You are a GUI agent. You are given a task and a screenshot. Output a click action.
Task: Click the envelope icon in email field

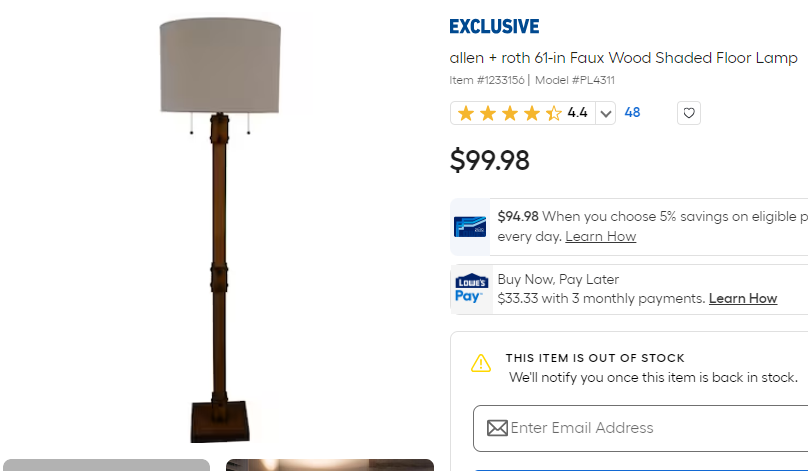pos(497,428)
